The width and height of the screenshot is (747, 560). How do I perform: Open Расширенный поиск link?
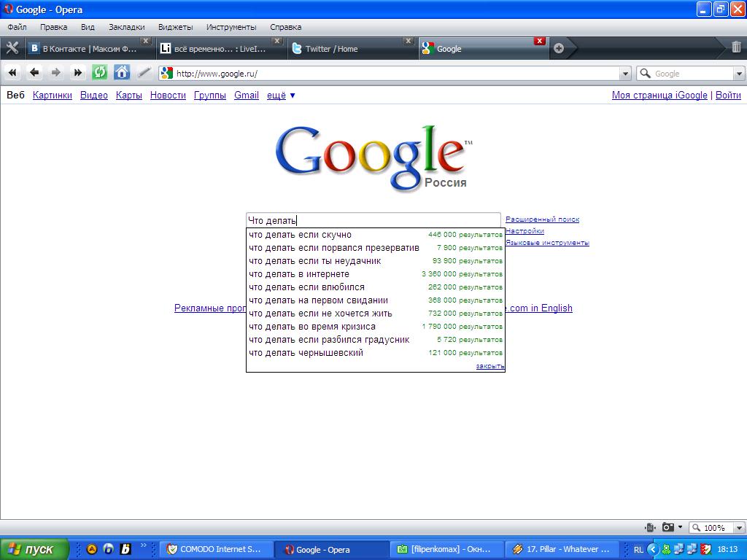coord(543,219)
